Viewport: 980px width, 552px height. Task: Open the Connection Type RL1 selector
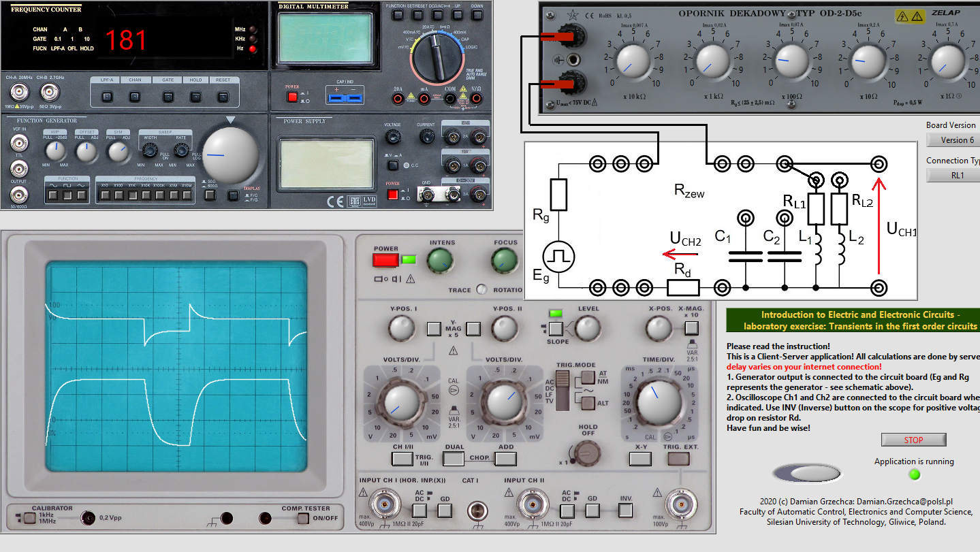point(953,175)
